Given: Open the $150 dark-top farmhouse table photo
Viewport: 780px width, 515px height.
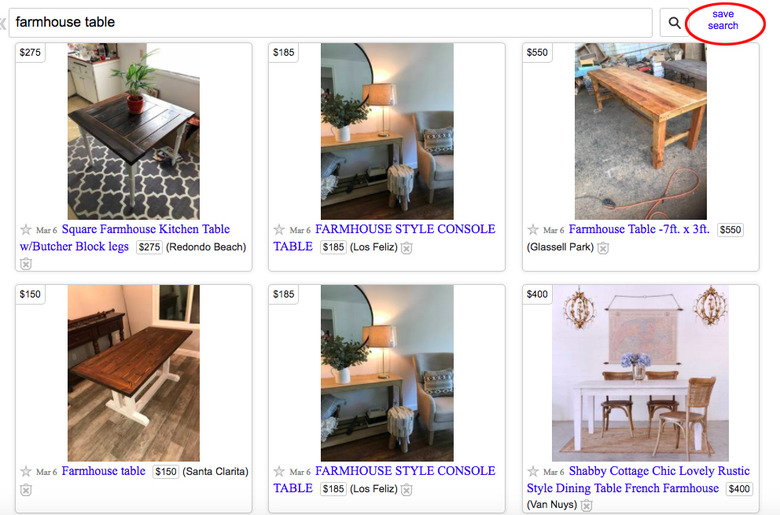Looking at the screenshot, I should point(134,373).
